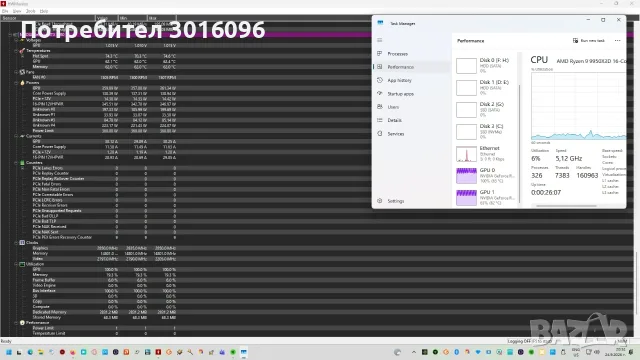Image resolution: width=640 pixels, height=360 pixels.
Task: Select the Temperature Limit row
Action: (104, 333)
